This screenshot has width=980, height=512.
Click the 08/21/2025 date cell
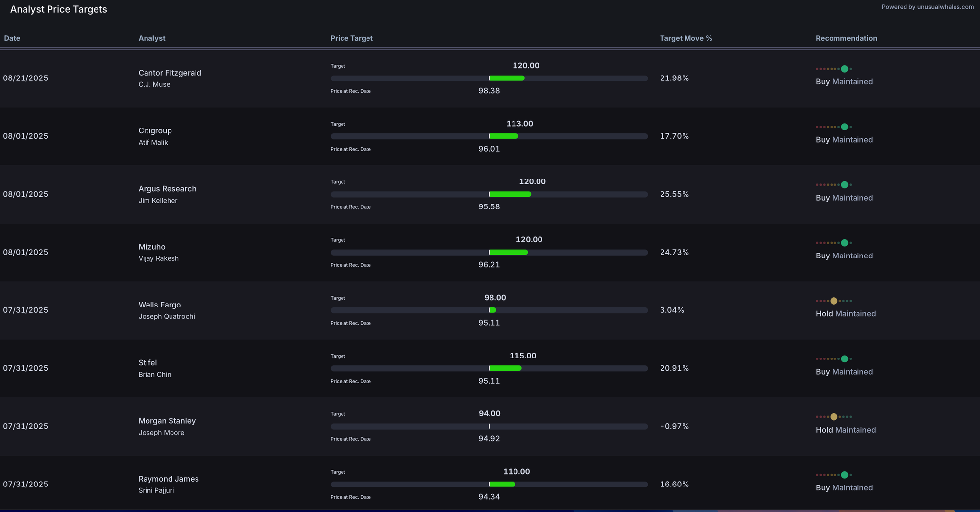point(25,78)
